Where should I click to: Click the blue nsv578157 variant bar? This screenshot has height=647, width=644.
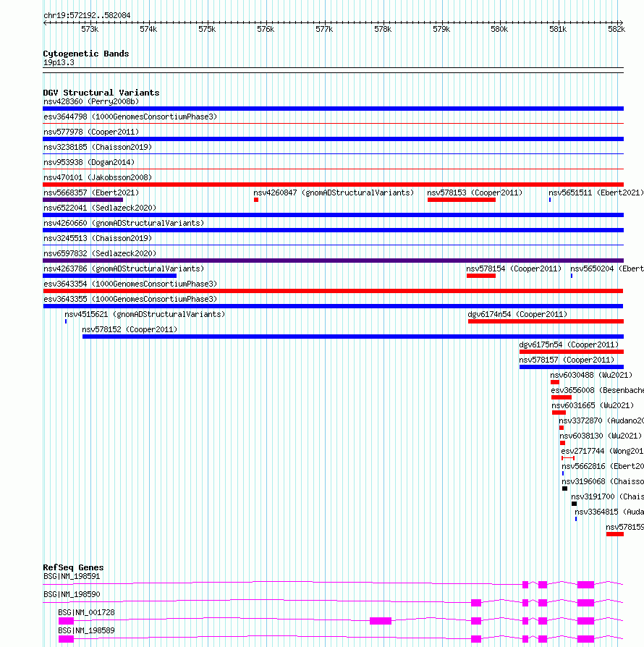pyautogui.click(x=572, y=367)
